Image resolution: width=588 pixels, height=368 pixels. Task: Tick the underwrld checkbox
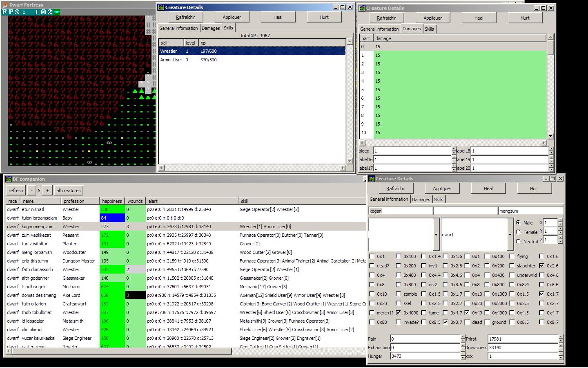pyautogui.click(x=512, y=275)
